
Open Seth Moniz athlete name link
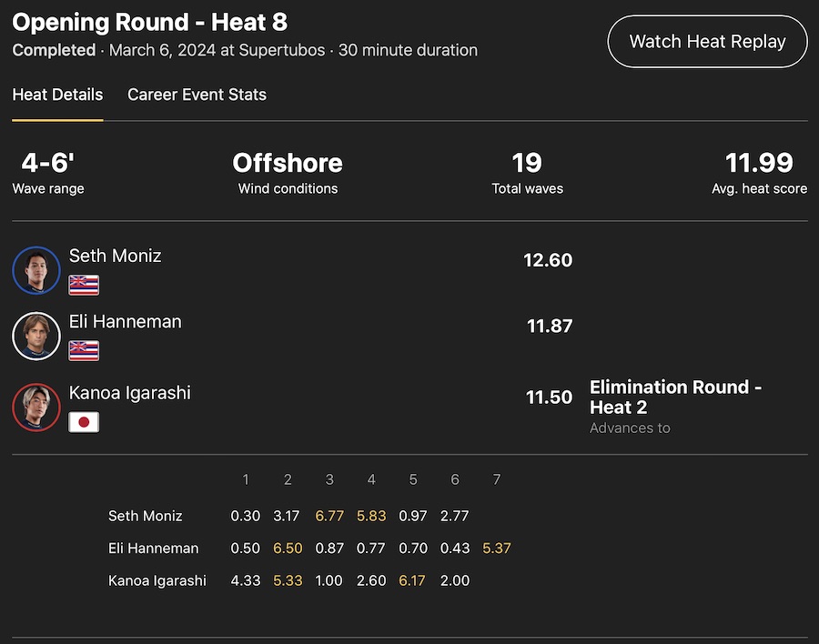115,256
